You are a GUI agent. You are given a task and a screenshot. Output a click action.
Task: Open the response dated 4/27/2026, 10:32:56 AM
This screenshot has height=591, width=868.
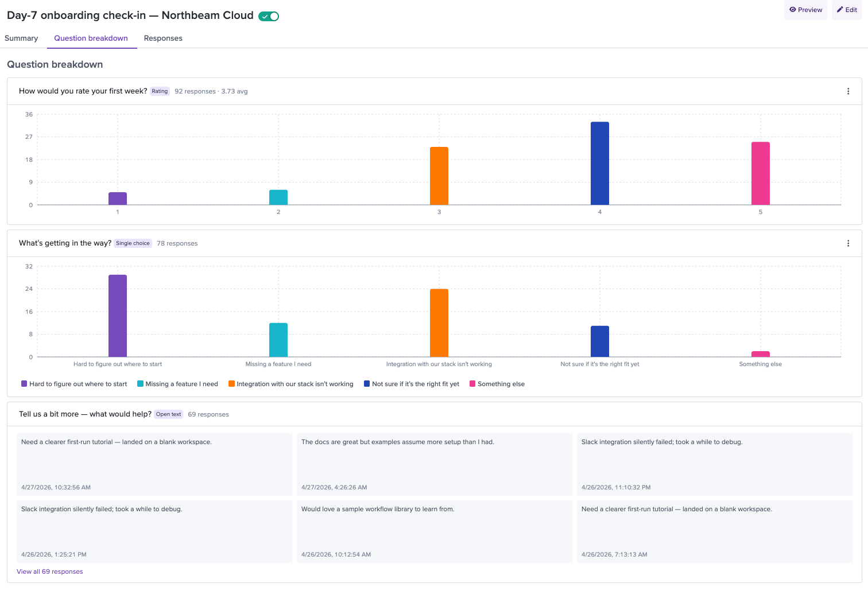pos(154,464)
